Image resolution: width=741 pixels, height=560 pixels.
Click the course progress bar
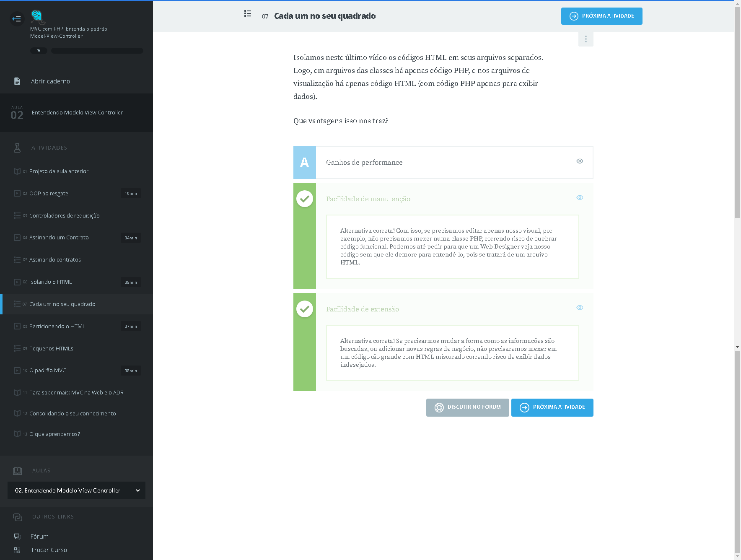click(x=97, y=51)
